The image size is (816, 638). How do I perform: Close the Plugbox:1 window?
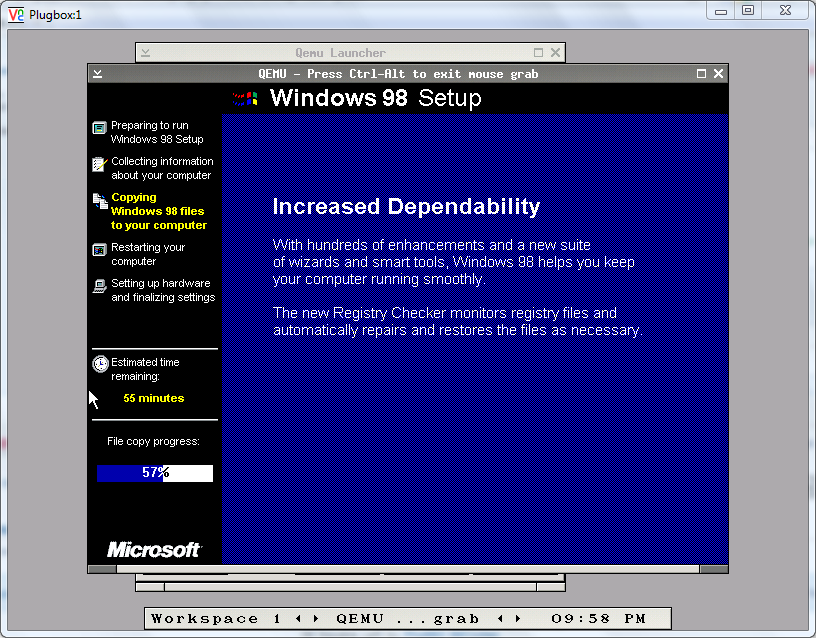[x=785, y=11]
